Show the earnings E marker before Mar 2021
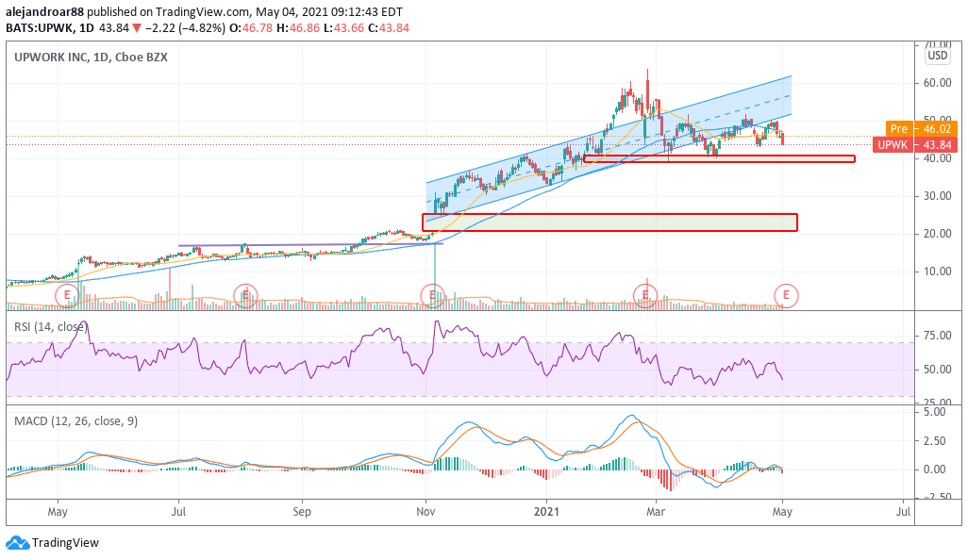Viewport: 968px width, 560px height. (645, 295)
